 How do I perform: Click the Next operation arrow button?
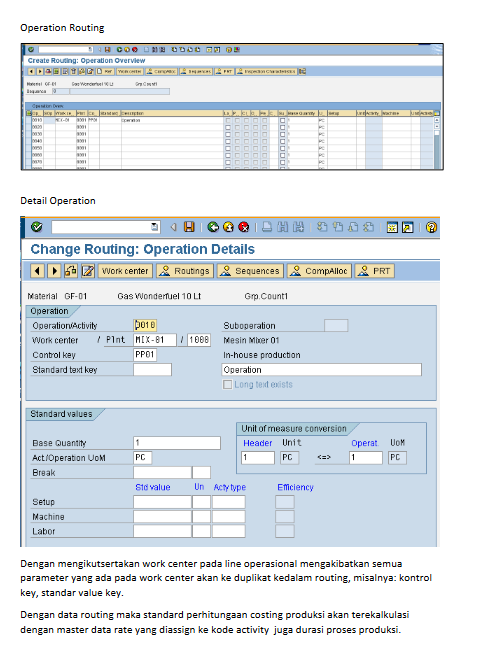point(54,271)
